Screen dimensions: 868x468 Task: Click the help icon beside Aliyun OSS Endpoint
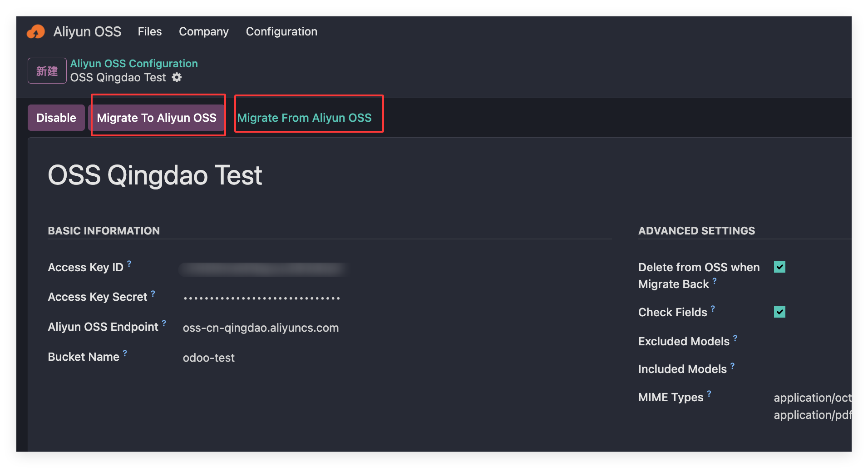coord(164,323)
